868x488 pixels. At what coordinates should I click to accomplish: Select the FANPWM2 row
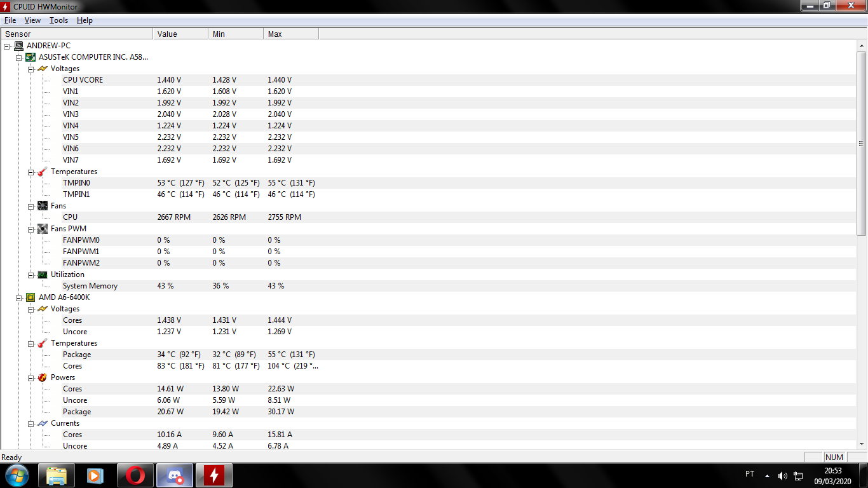coord(428,263)
